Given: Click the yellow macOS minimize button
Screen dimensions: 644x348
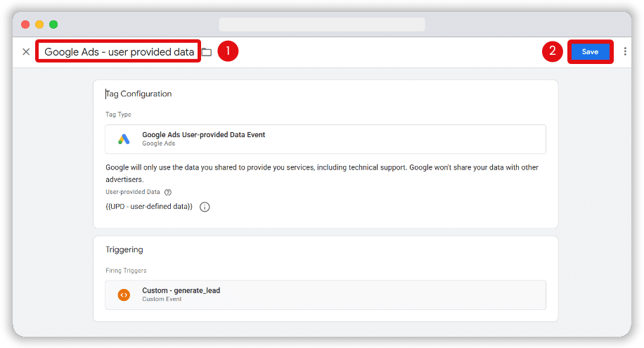Looking at the screenshot, I should point(39,25).
